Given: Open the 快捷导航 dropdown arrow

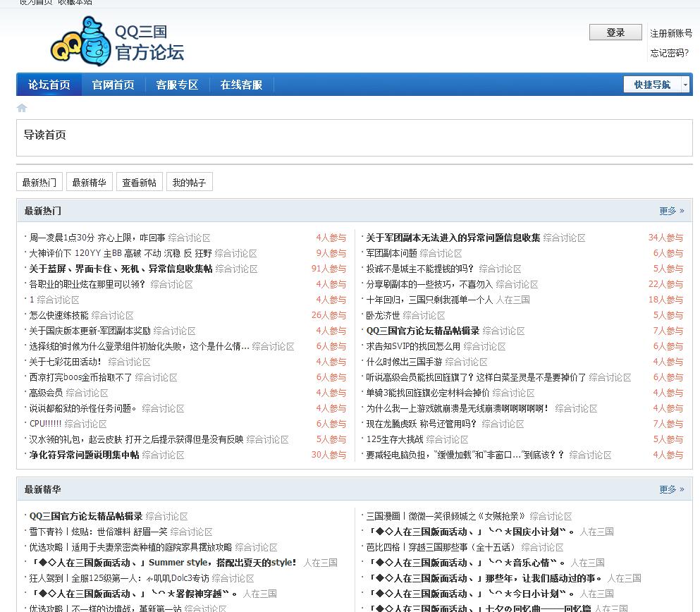Looking at the screenshot, I should pos(685,85).
